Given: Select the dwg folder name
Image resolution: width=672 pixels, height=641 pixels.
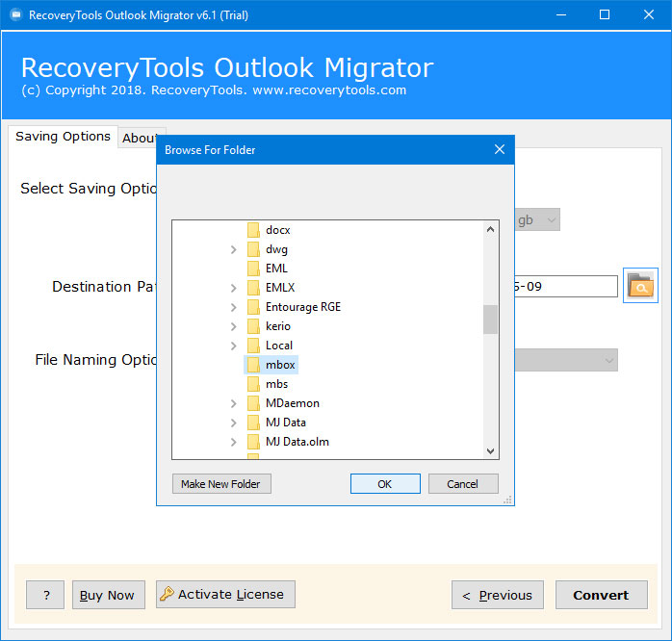Looking at the screenshot, I should (x=276, y=249).
